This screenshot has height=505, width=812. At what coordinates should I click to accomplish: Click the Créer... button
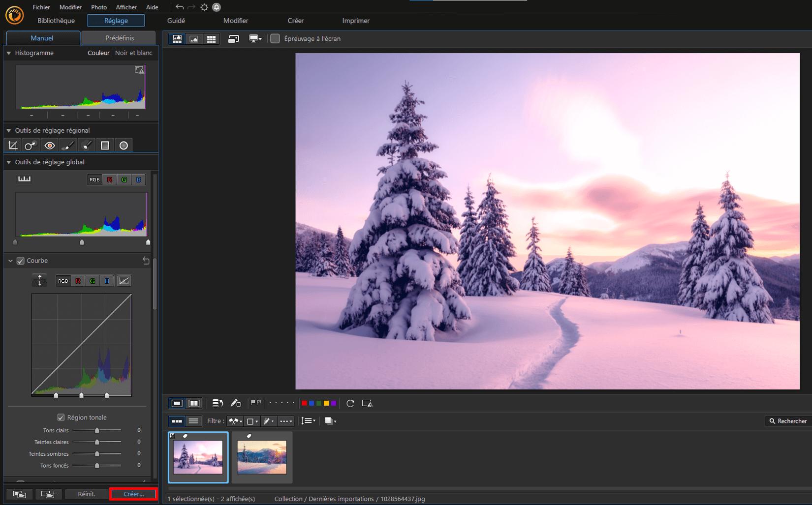point(133,494)
